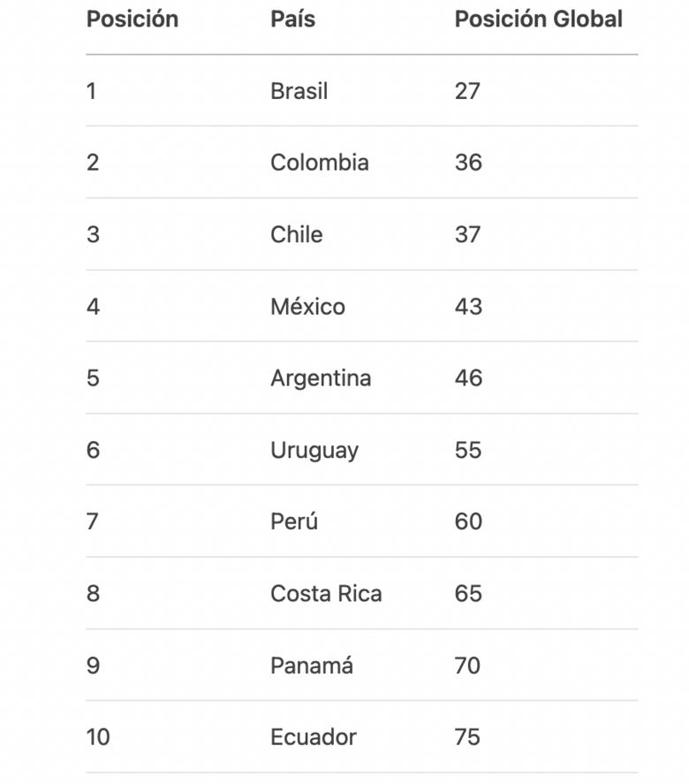This screenshot has height=784, width=689.
Task: Click position number 10 in first column
Action: point(98,737)
